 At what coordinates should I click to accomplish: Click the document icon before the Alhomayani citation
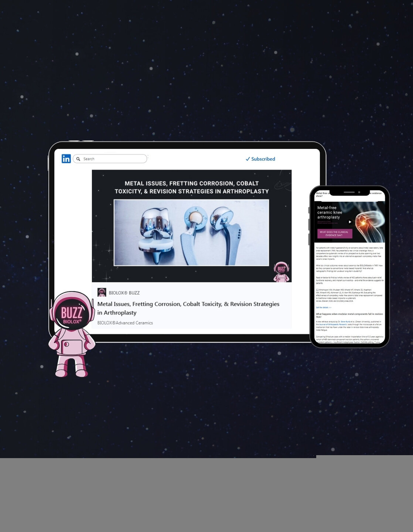point(317,290)
